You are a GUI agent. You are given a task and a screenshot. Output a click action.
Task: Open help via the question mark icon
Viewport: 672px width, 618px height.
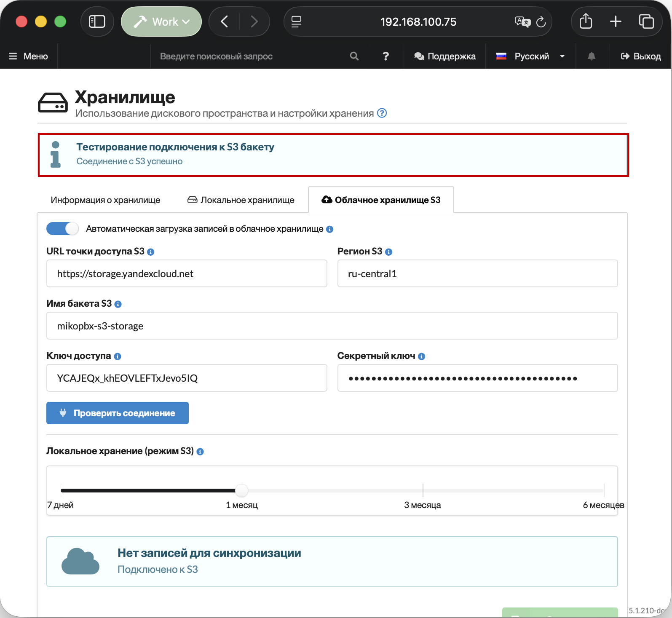point(386,56)
